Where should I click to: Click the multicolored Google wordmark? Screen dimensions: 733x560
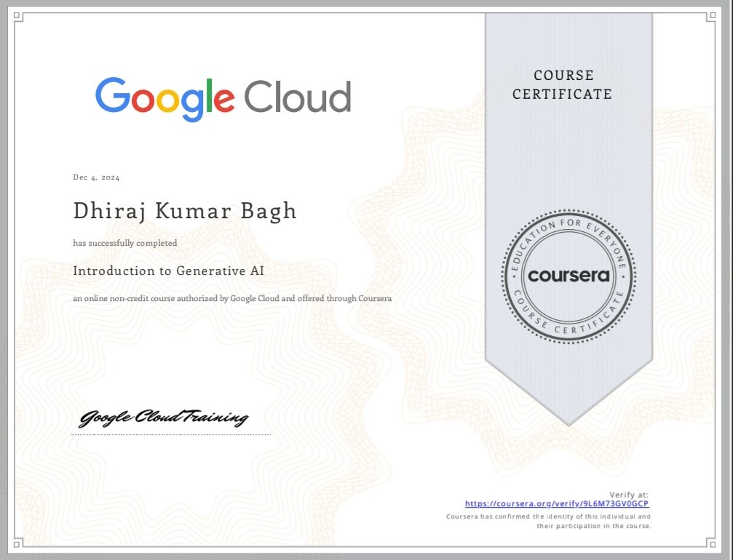[x=165, y=99]
